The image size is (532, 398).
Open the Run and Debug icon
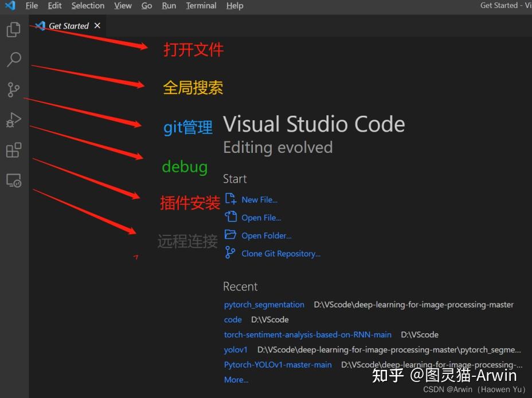point(13,120)
